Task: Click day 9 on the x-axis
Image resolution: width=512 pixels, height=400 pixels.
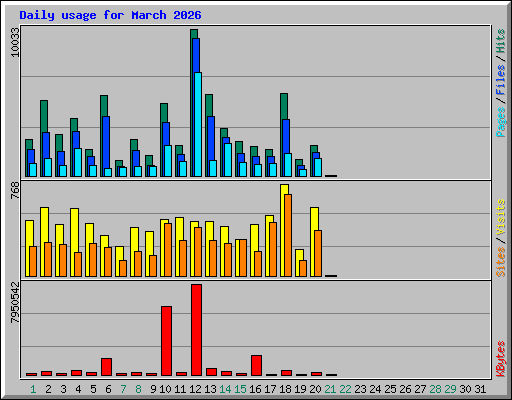Action: (x=153, y=389)
